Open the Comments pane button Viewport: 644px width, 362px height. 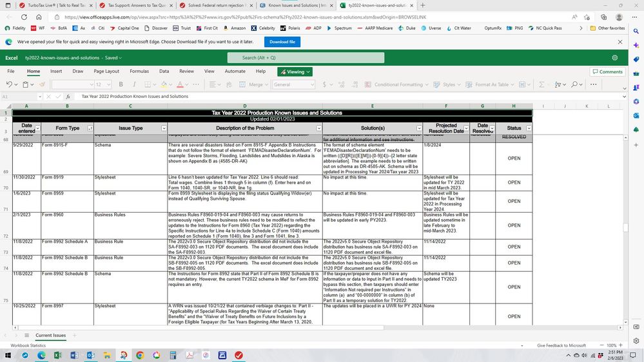coord(607,72)
